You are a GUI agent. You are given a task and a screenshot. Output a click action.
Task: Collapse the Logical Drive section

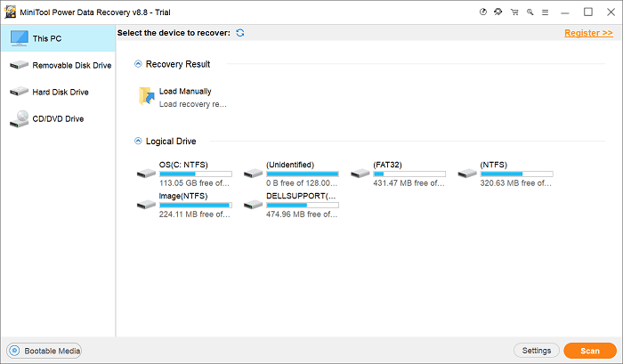138,142
